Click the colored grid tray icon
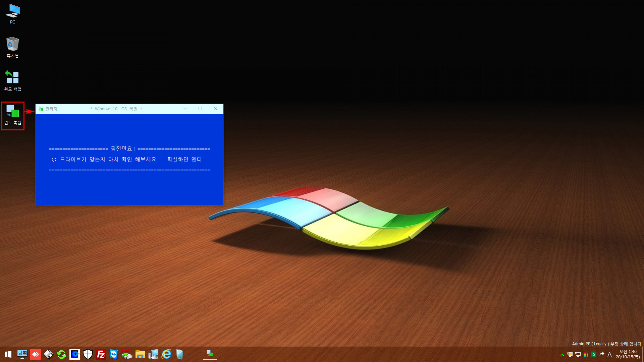The width and height of the screenshot is (644, 362). [x=586, y=355]
